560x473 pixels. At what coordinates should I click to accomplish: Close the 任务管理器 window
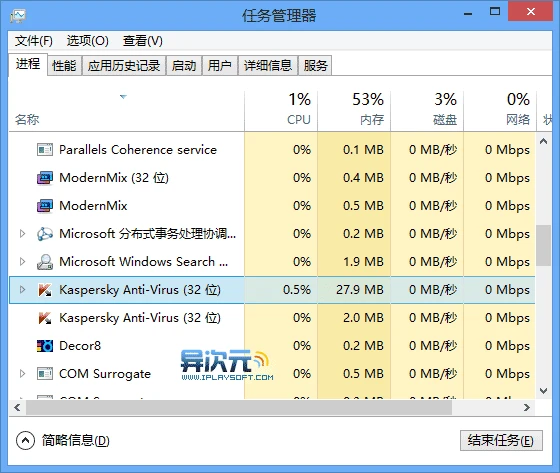coord(531,12)
